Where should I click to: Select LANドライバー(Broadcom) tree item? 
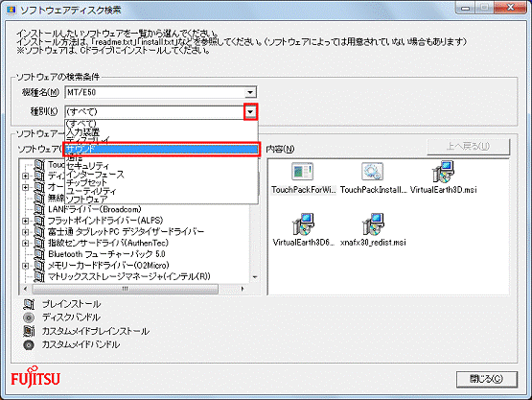coord(95,209)
